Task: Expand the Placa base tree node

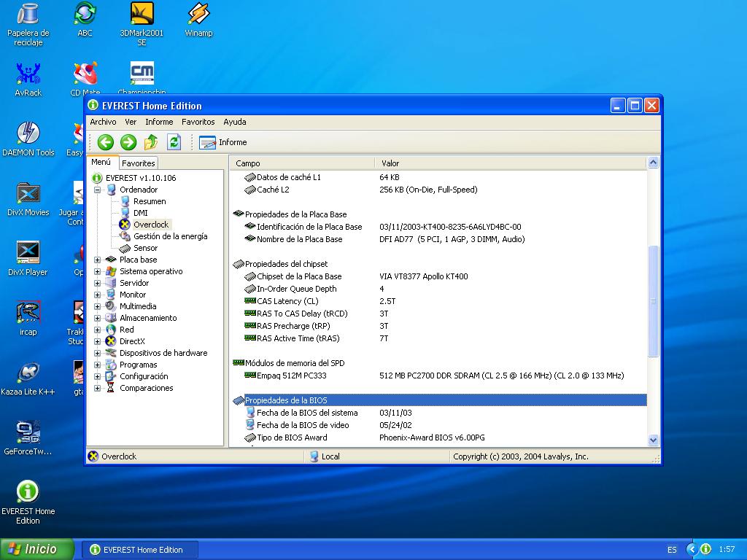Action: point(98,260)
